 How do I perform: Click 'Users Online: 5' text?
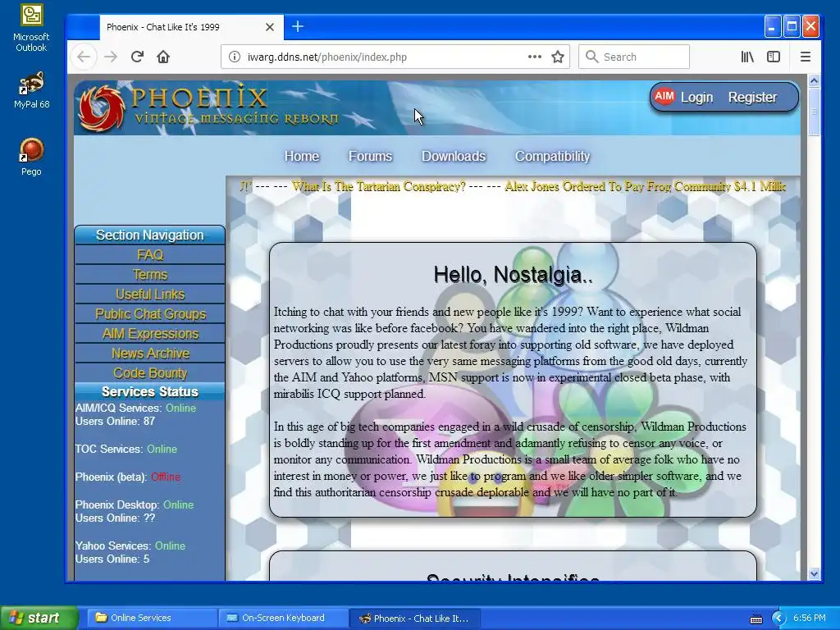[x=112, y=559]
